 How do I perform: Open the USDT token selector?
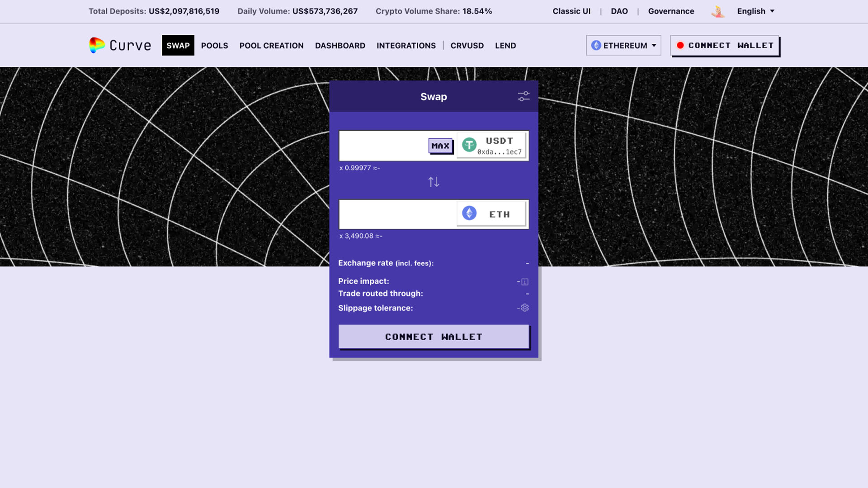click(491, 145)
